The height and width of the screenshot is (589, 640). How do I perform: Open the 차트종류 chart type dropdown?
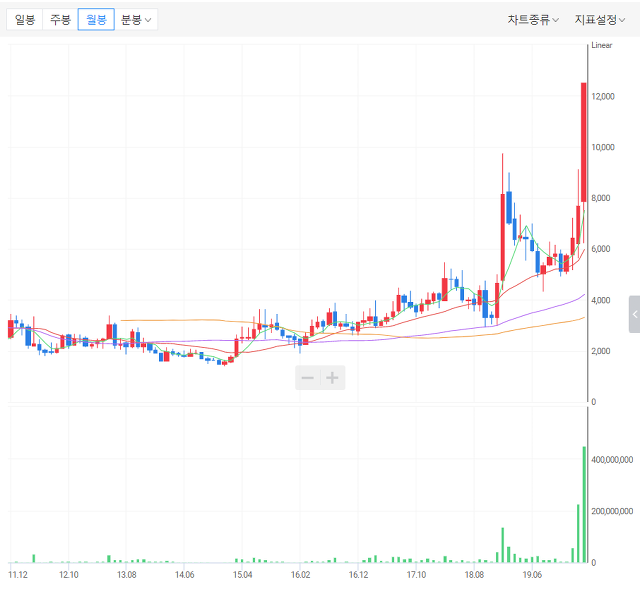[533, 20]
